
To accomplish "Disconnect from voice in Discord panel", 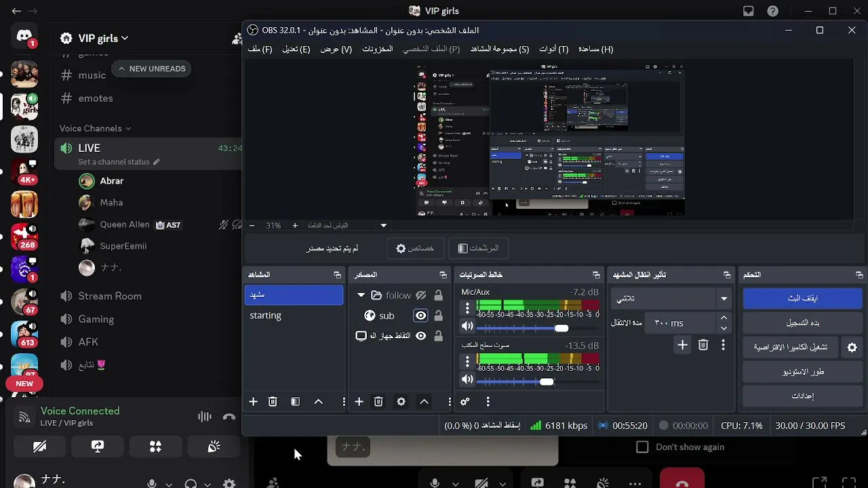I will [229, 418].
